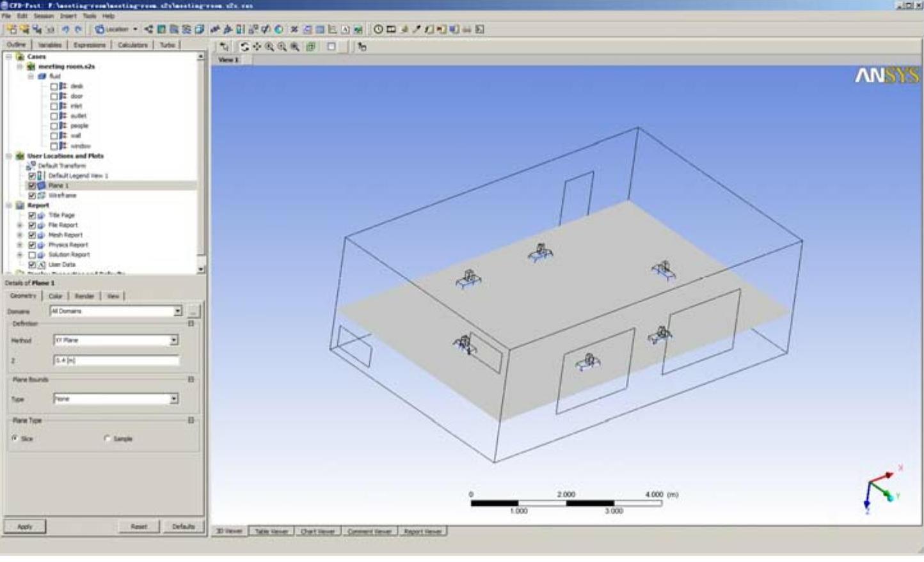Click the Defaults button
Screen dimensions: 924x562
pos(183,527)
